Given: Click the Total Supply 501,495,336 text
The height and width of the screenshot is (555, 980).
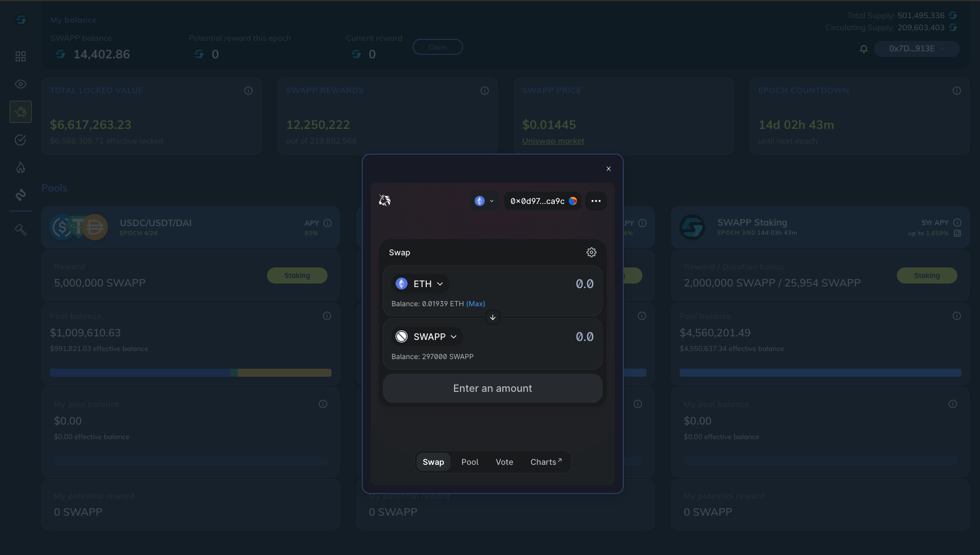Looking at the screenshot, I should 896,16.
